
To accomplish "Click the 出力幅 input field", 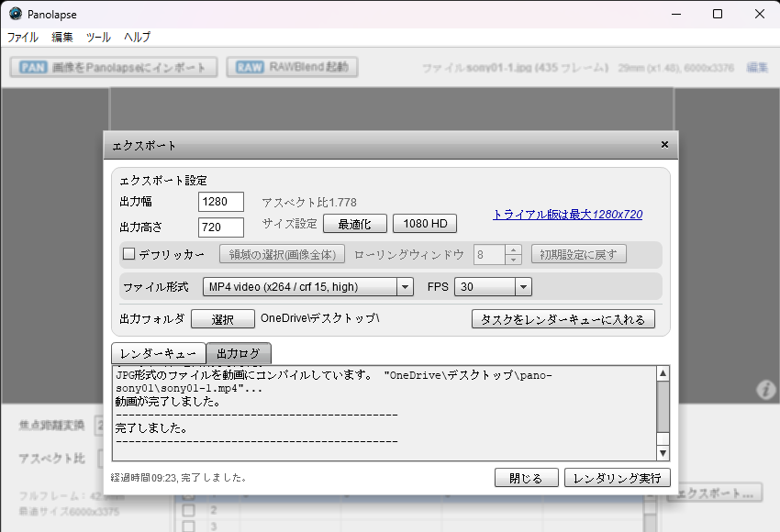I will coord(220,202).
